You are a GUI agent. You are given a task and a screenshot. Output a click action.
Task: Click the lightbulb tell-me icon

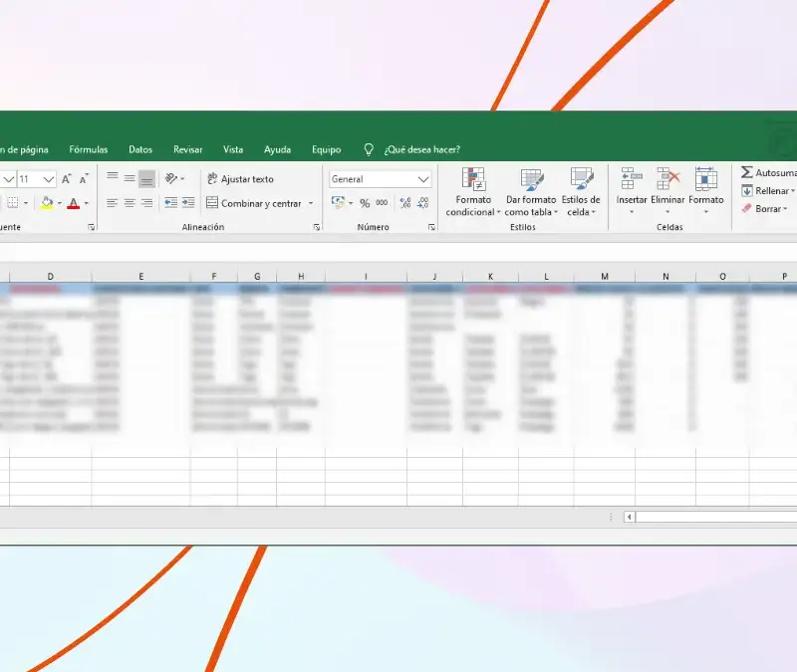(369, 149)
